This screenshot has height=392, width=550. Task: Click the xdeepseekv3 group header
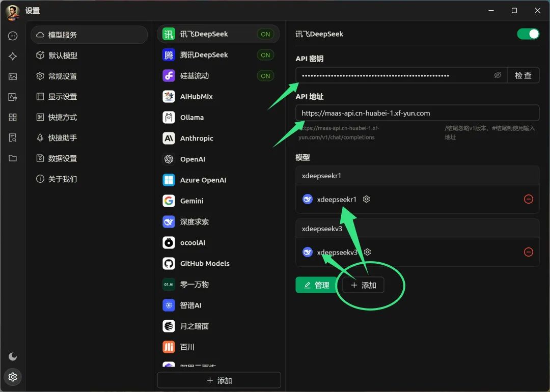pos(418,229)
